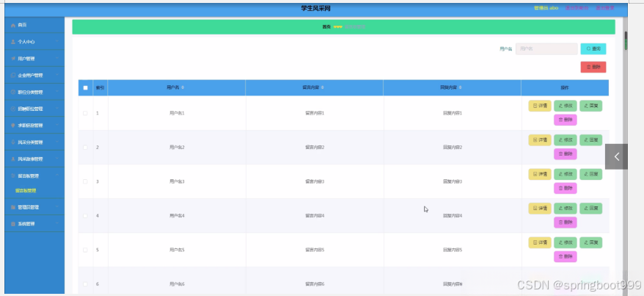Screen dimensions: 644x296
Task: Click the sort arrows on 用户名 column header
Action: 183,87
